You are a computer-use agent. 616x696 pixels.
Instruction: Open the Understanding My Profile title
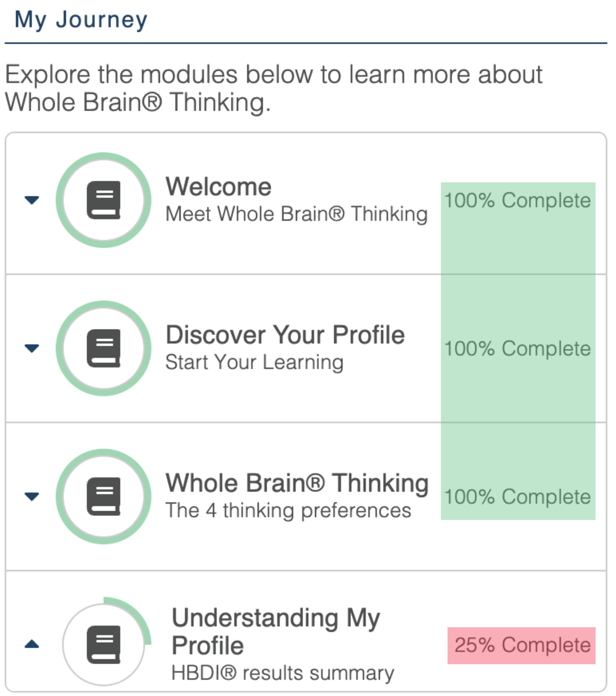275,631
